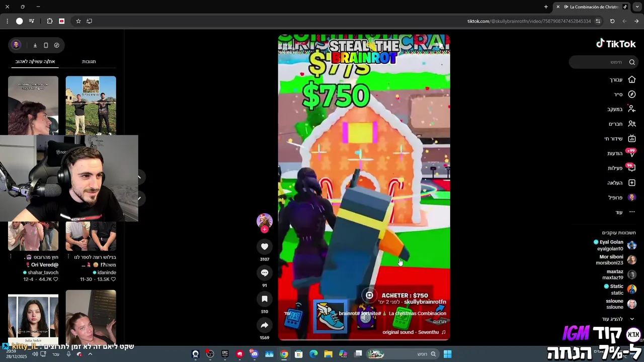Open ssloune followed account
The height and width of the screenshot is (362, 644).
point(621,304)
